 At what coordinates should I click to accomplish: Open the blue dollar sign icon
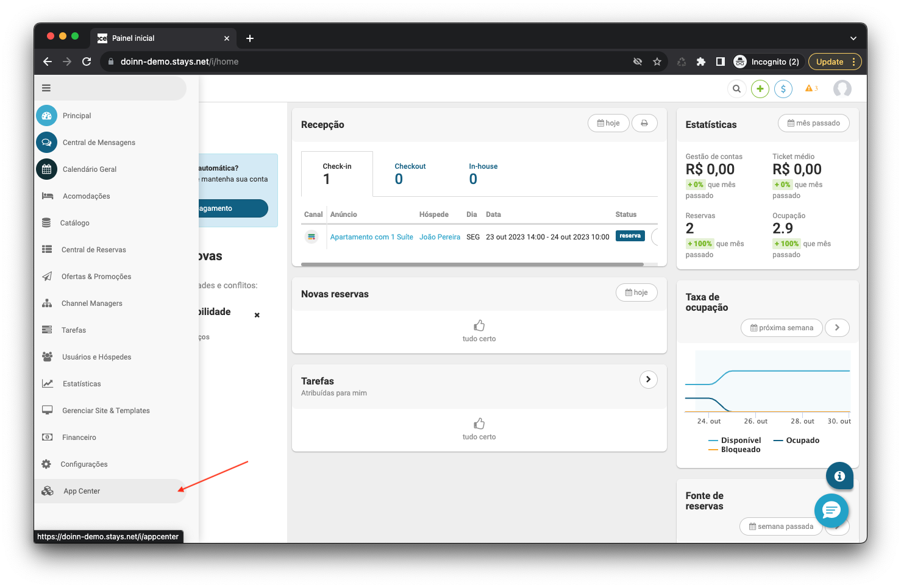tap(783, 89)
